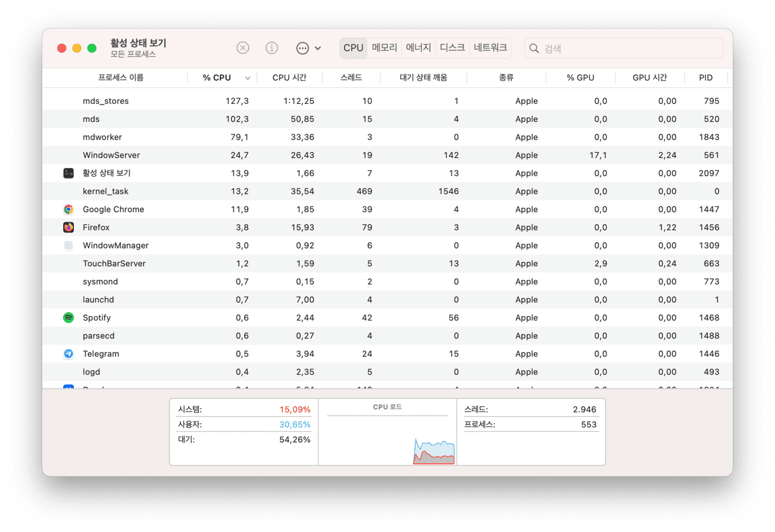Click the WindowManager process icon

(69, 245)
